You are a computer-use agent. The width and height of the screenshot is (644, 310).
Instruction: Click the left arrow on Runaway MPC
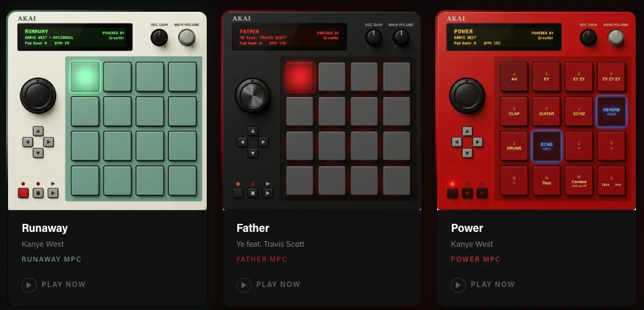coord(27,142)
